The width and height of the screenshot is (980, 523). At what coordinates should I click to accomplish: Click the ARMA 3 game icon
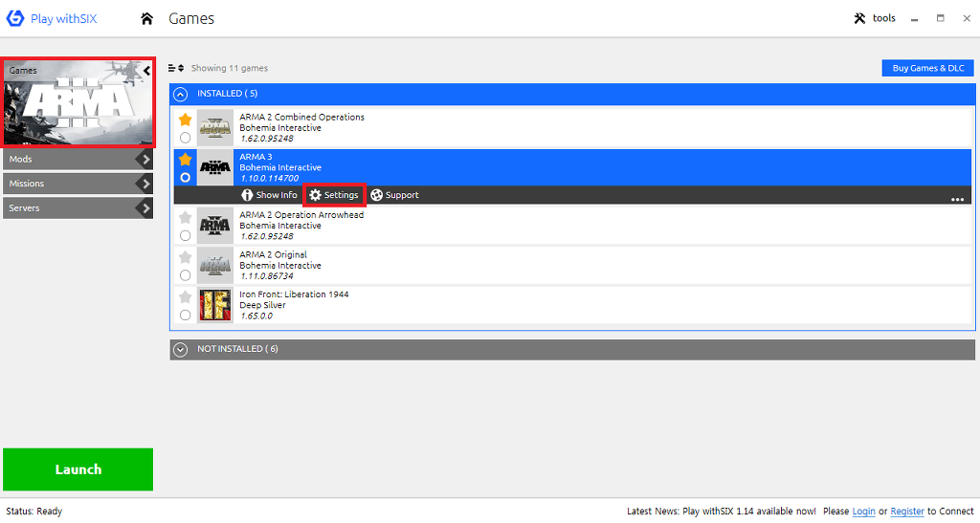215,167
